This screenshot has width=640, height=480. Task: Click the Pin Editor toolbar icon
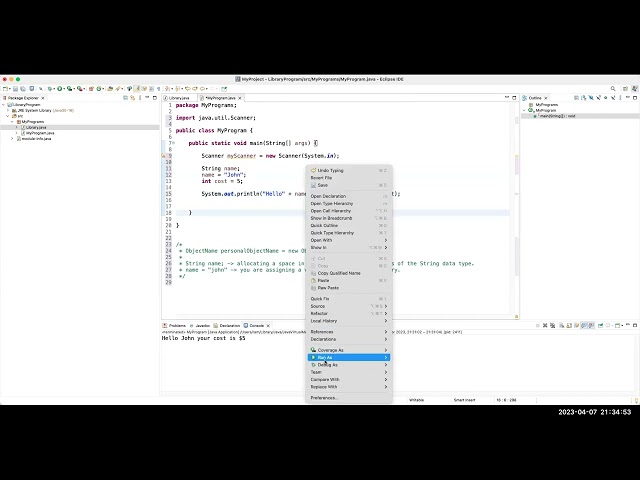point(224,89)
